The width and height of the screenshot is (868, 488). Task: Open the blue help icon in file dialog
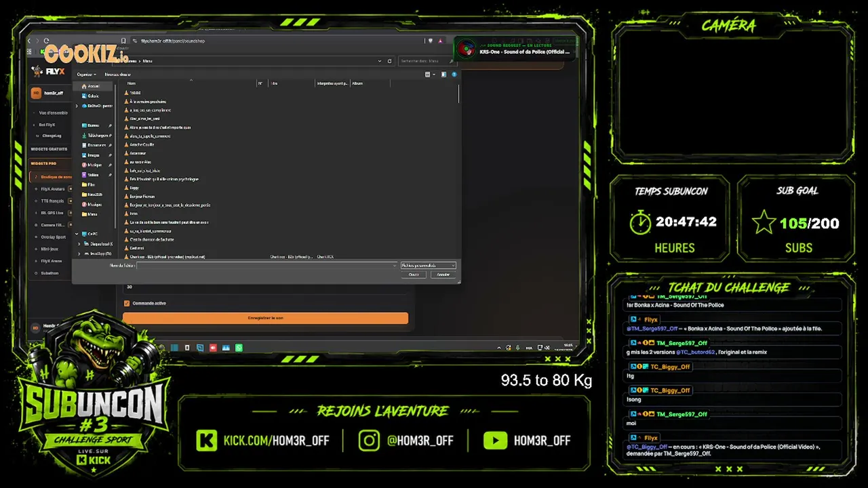[454, 75]
